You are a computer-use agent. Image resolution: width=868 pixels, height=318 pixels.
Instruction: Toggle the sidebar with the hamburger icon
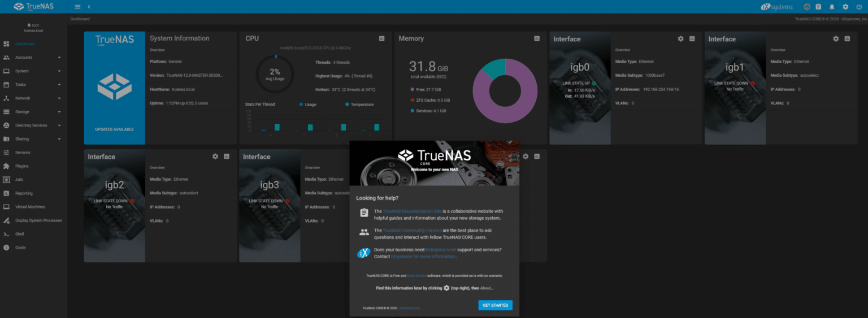(x=77, y=7)
